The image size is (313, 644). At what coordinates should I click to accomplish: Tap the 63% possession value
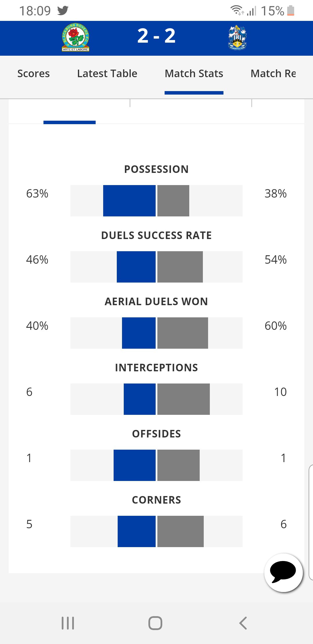point(37,194)
